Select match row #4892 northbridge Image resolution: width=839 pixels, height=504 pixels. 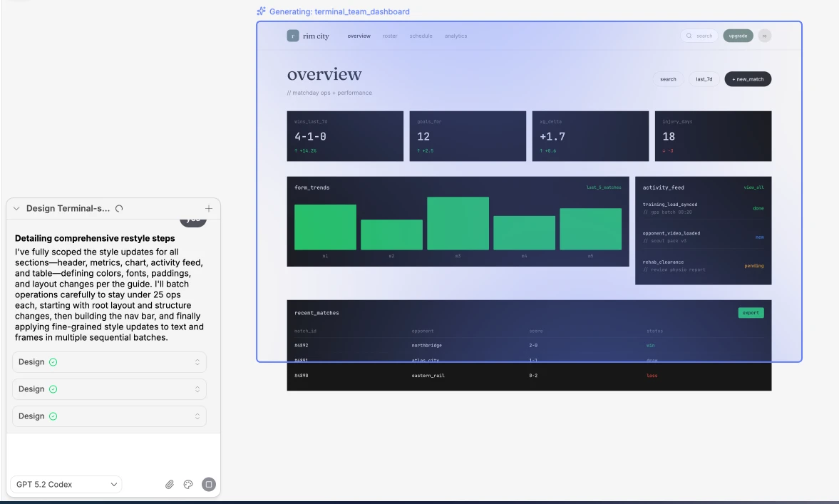pos(529,346)
